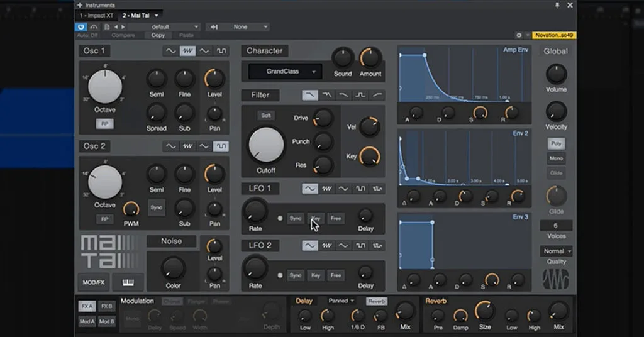Select the triangle waveform for Osc 1

[x=204, y=51]
